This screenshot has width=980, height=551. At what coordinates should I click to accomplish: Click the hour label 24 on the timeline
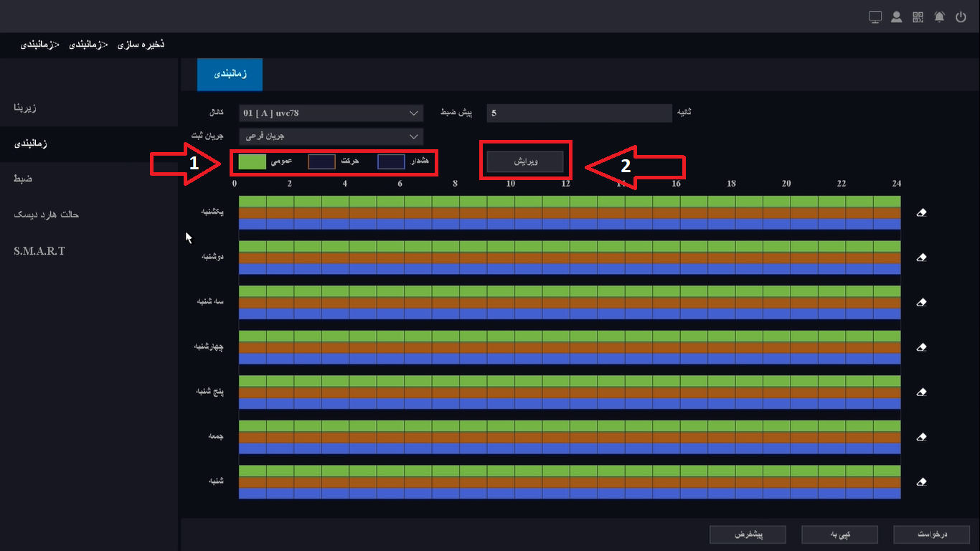(897, 184)
